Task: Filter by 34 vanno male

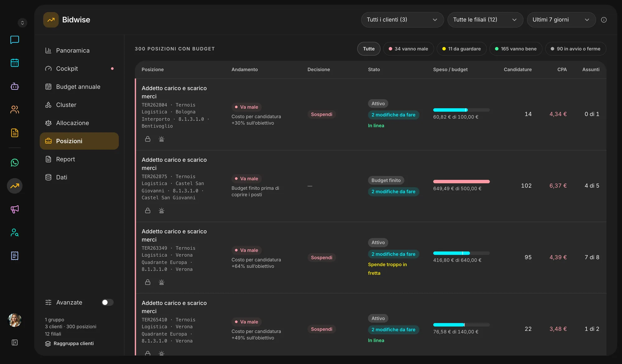Action: click(x=408, y=49)
